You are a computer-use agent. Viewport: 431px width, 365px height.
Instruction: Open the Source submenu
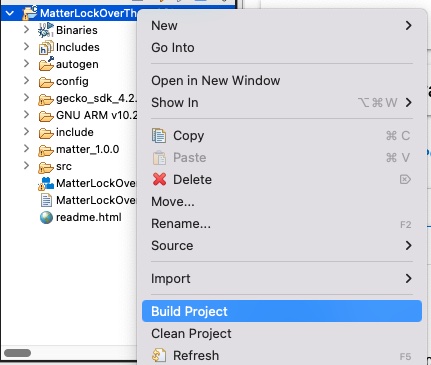(x=282, y=246)
